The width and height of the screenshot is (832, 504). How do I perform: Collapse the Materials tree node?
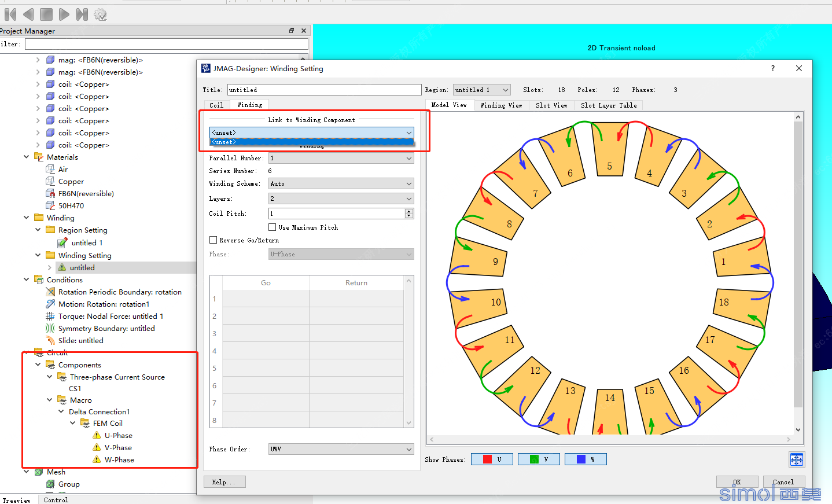(x=26, y=157)
